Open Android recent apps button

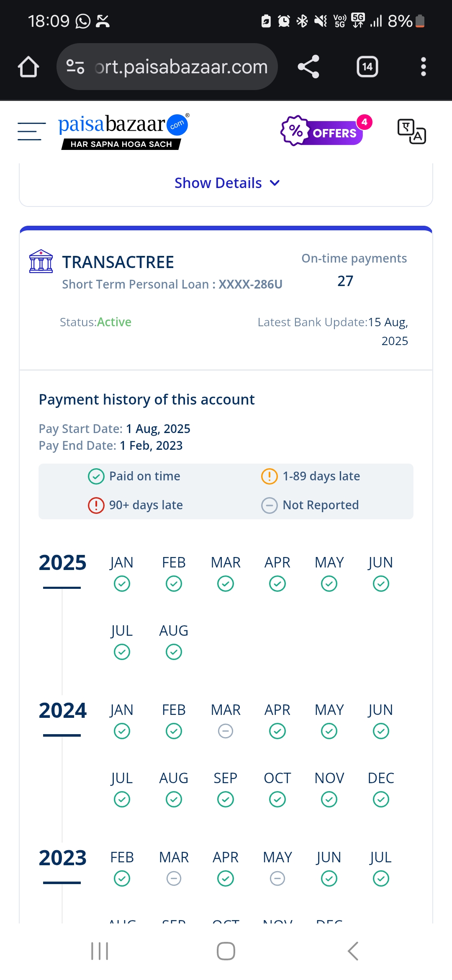point(100,951)
